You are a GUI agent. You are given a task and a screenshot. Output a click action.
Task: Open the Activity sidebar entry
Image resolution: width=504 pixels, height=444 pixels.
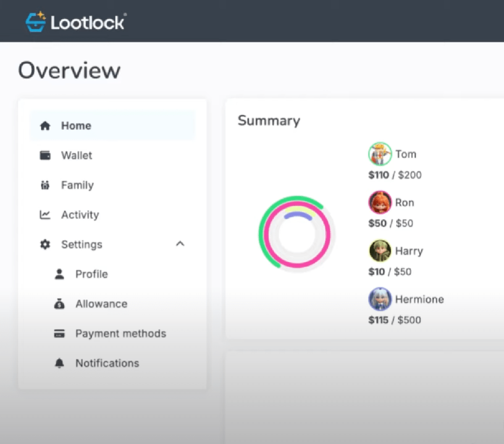(x=80, y=215)
